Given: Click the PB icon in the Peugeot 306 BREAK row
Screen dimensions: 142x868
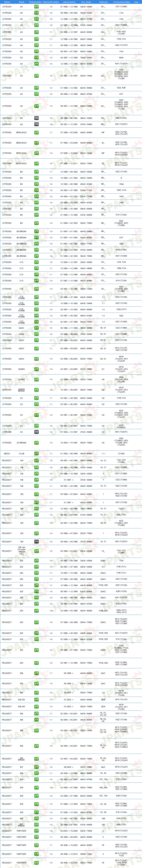Looking at the screenshot, I should tap(36, 759).
